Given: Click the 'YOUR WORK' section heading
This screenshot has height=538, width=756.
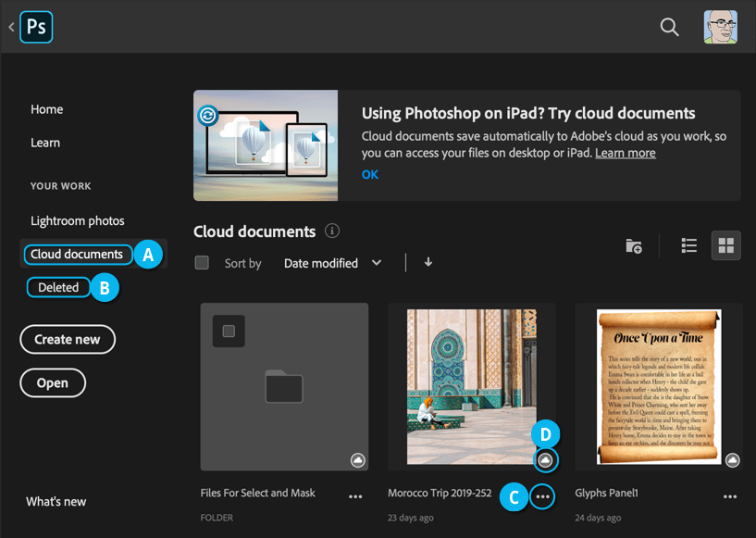Looking at the screenshot, I should (61, 186).
